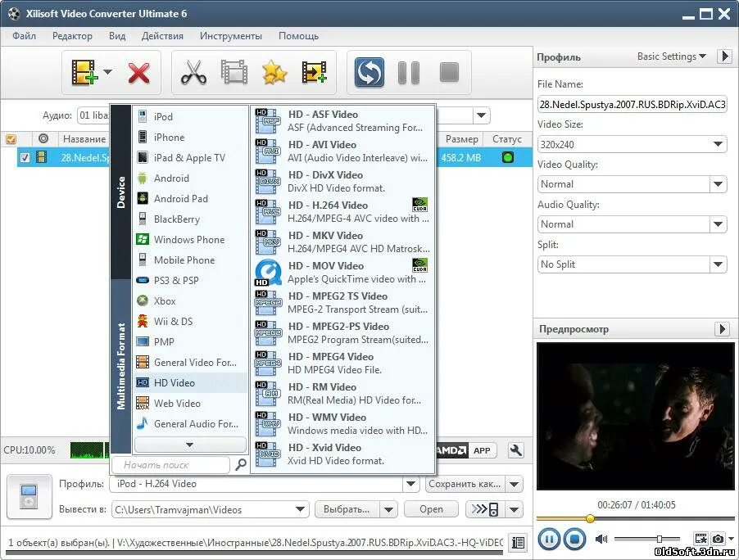Open the log list icon in status bar
Viewport: 739px width, 560px height.
(518, 543)
